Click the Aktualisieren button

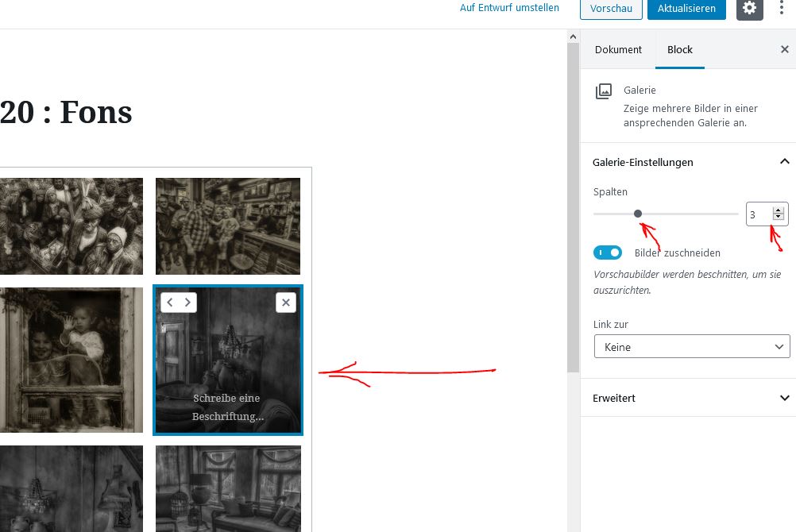(686, 9)
